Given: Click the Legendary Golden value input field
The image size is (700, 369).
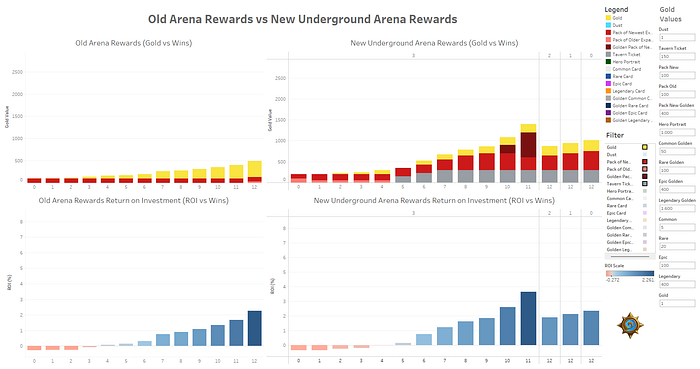Looking at the screenshot, I should point(677,208).
